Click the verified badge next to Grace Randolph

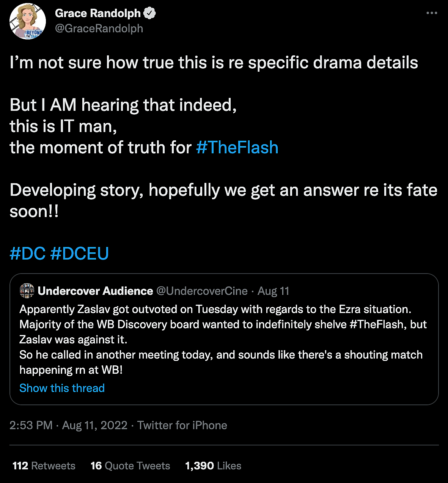[150, 13]
